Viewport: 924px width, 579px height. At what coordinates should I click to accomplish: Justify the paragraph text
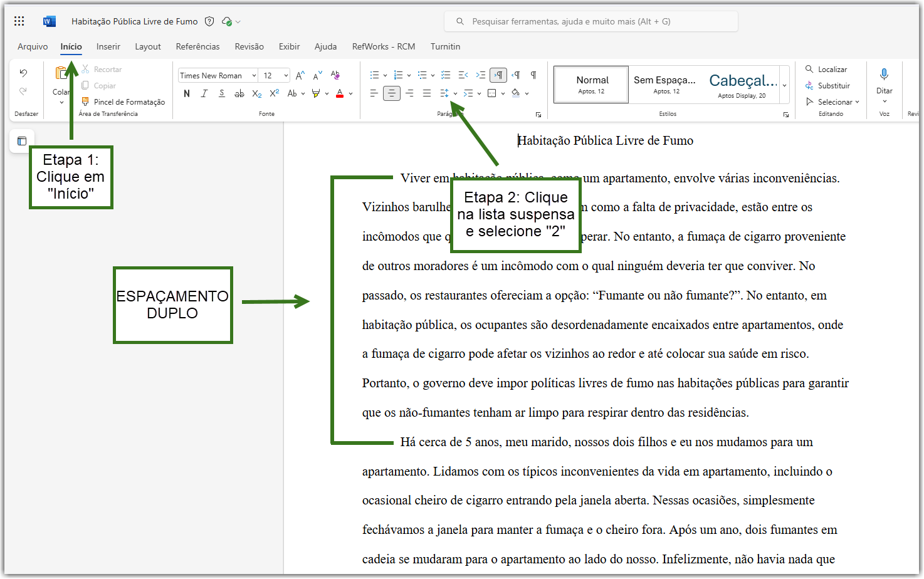coord(427,93)
